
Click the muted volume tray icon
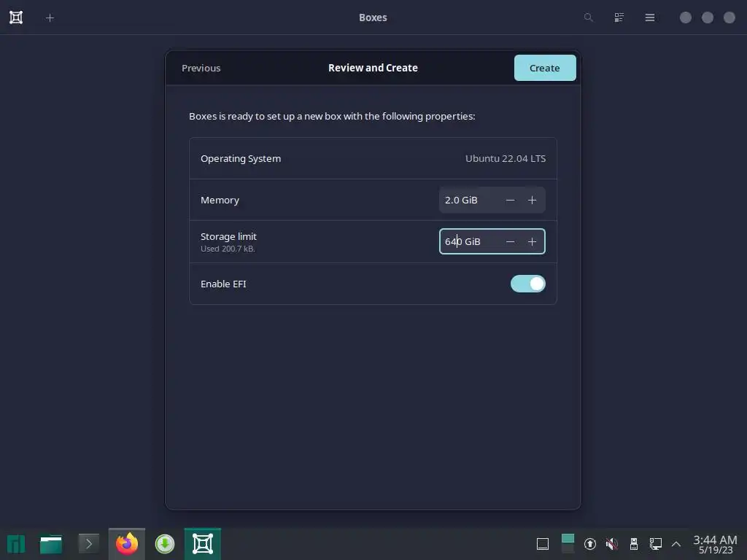pos(612,544)
